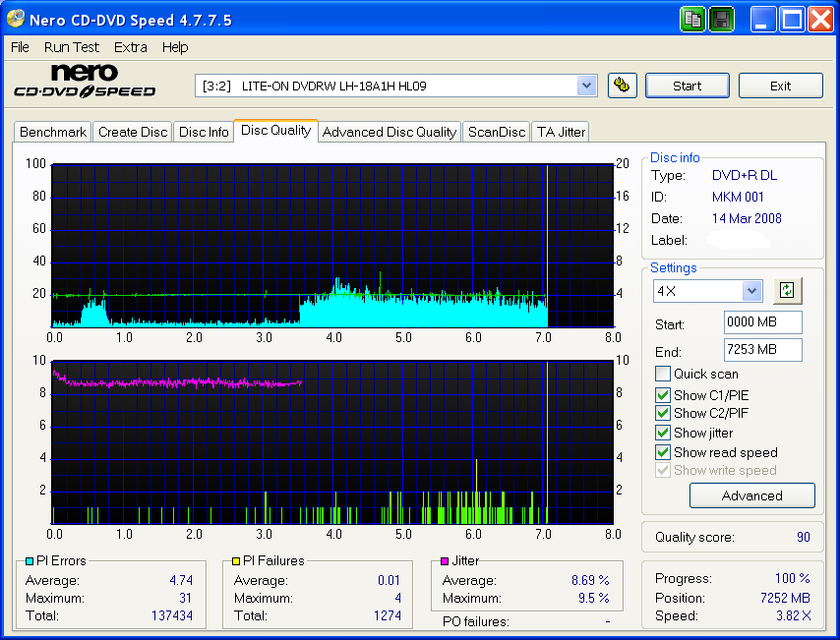Click the refresh icon next to speed setting
The image size is (840, 640).
786,290
